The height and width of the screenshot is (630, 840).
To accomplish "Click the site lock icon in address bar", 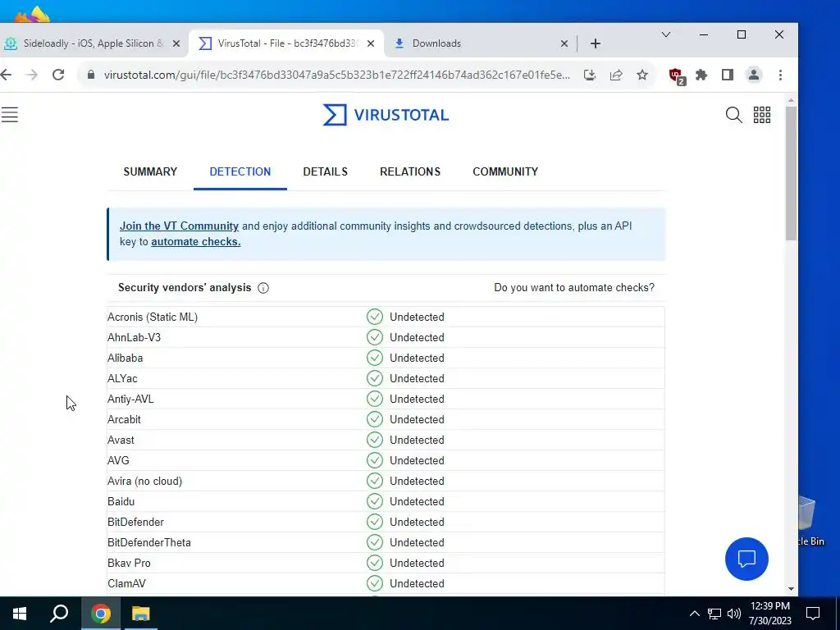I will pyautogui.click(x=91, y=75).
